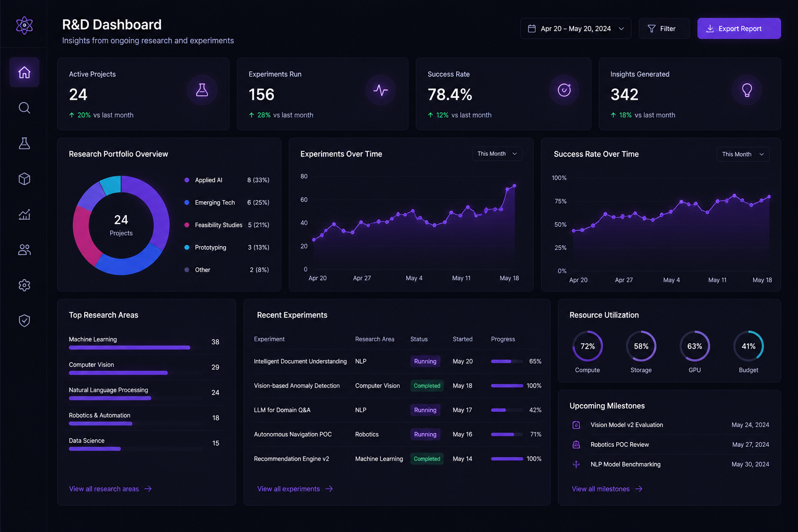This screenshot has width=798, height=532.
Task: Click the Data Science research area label
Action: pyautogui.click(x=87, y=441)
